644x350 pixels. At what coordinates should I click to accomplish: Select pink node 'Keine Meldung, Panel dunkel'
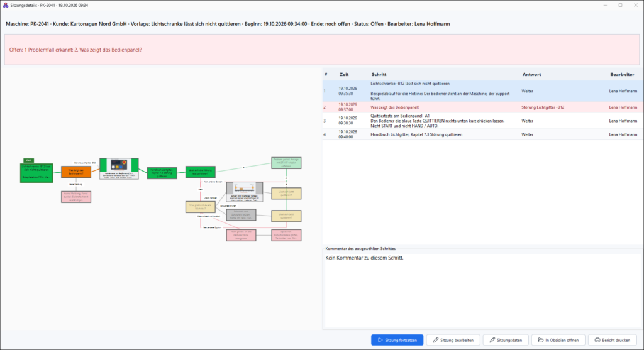point(76,197)
